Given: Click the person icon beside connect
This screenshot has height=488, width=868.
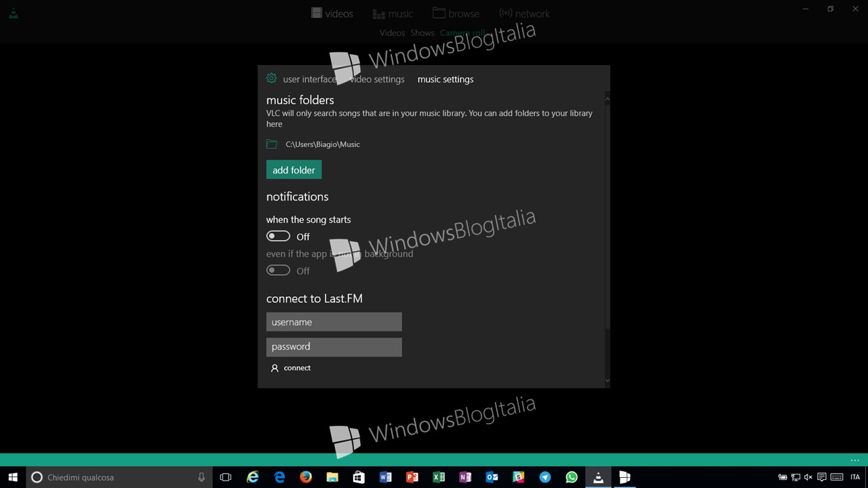Looking at the screenshot, I should pos(275,368).
